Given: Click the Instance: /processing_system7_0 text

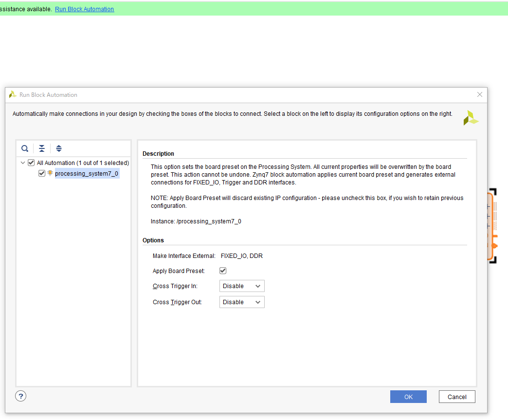Looking at the screenshot, I should tap(196, 221).
